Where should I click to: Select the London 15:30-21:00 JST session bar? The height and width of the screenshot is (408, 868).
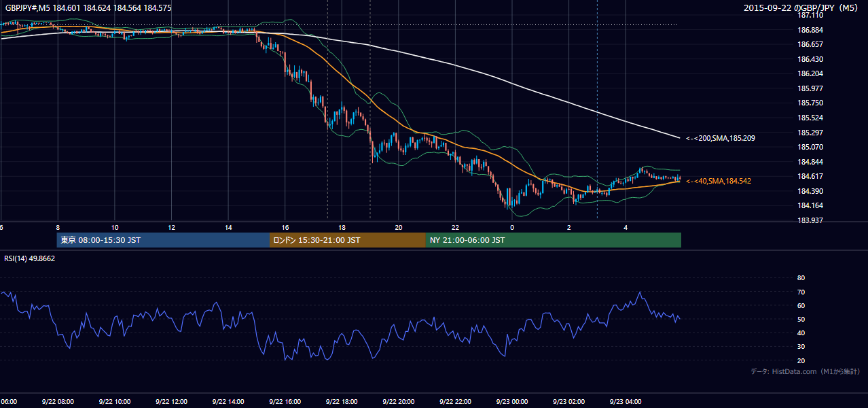[348, 240]
